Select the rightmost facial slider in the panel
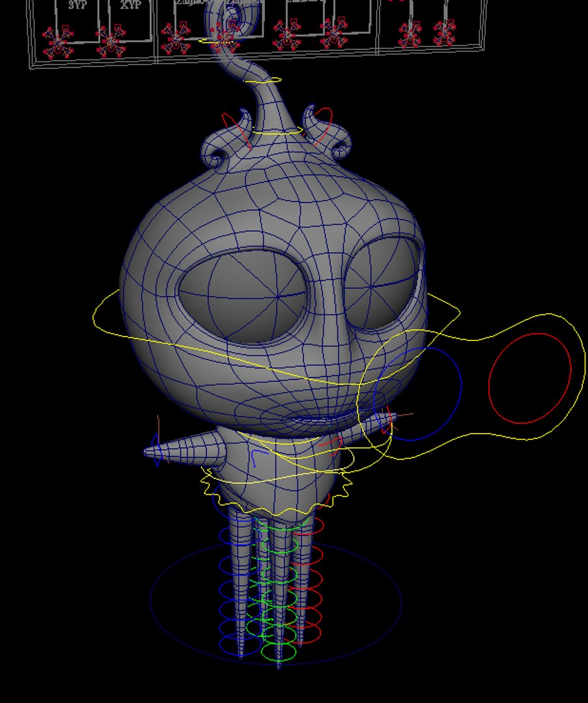The image size is (588, 703). (444, 33)
